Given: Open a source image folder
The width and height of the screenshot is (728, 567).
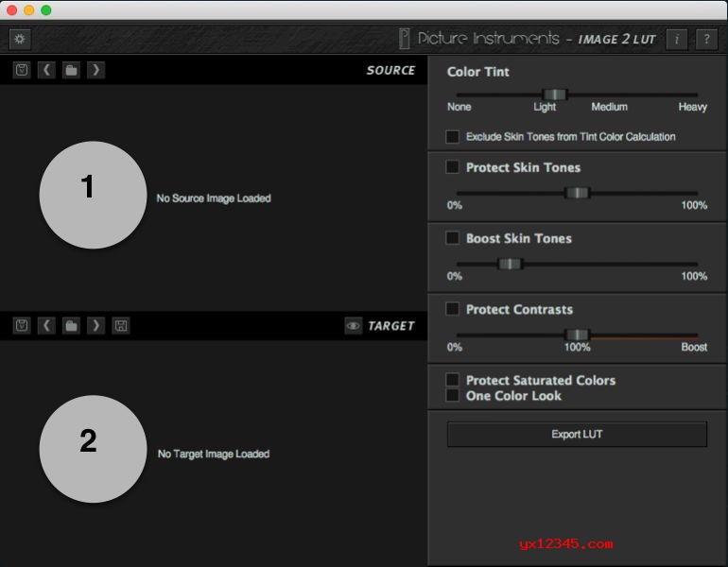Looking at the screenshot, I should click(x=71, y=70).
